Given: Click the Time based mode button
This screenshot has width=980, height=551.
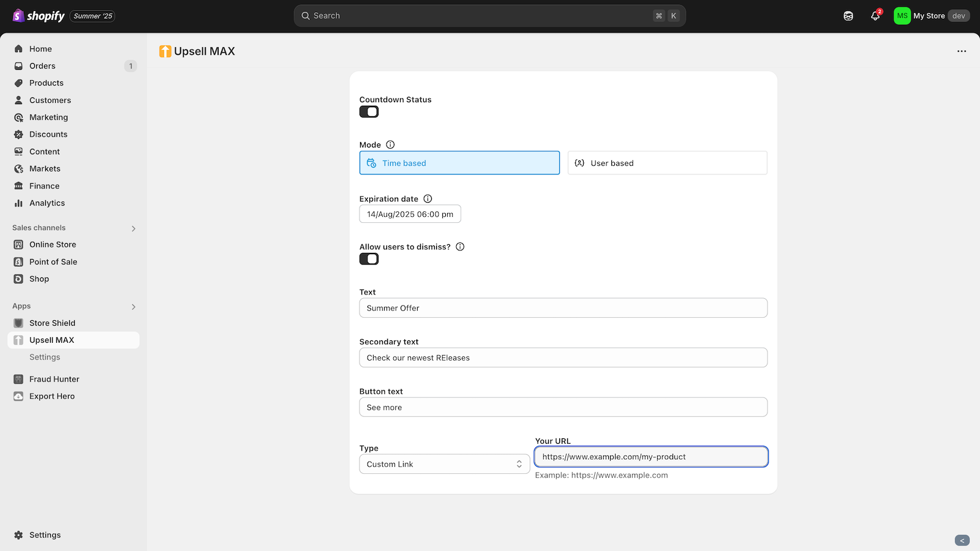Looking at the screenshot, I should coord(459,163).
